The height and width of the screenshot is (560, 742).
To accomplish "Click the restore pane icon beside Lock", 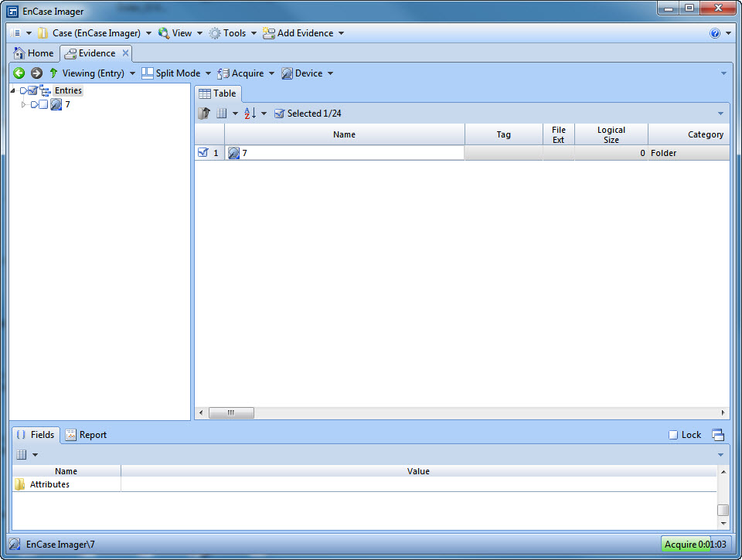I will (718, 435).
